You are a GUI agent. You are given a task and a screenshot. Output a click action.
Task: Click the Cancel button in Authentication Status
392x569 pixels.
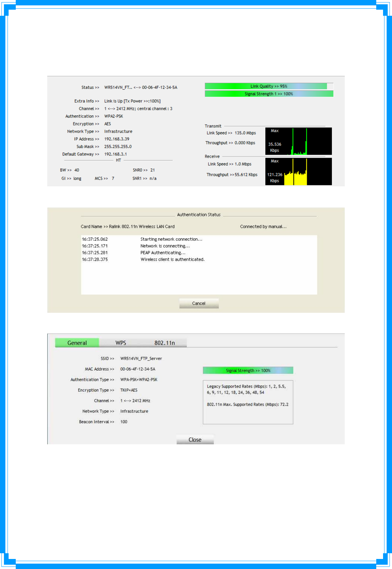point(199,303)
